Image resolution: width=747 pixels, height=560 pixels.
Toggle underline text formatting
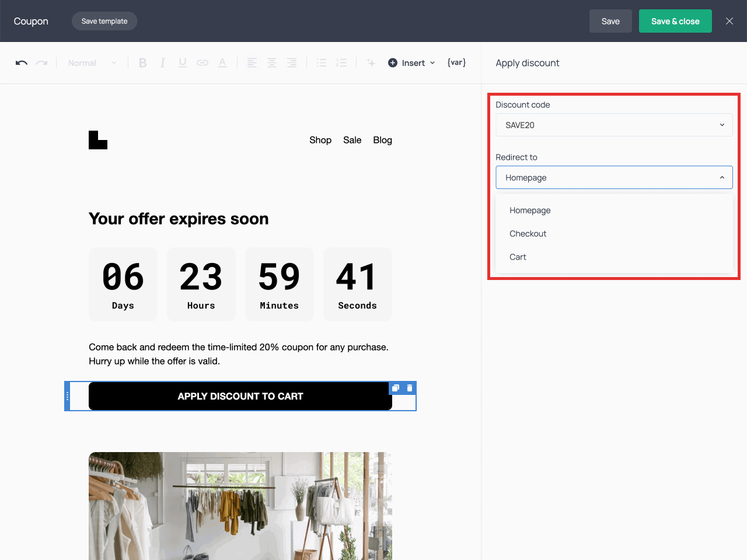pos(183,63)
